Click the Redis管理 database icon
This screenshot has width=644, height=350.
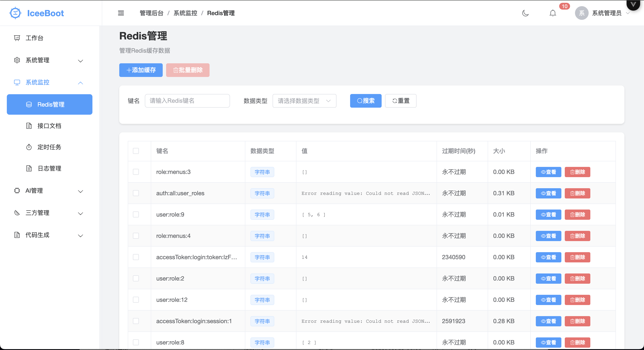coord(29,104)
